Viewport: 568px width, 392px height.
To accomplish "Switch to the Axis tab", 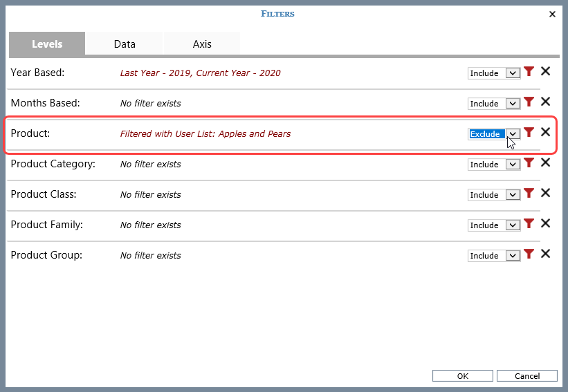I will [x=202, y=44].
